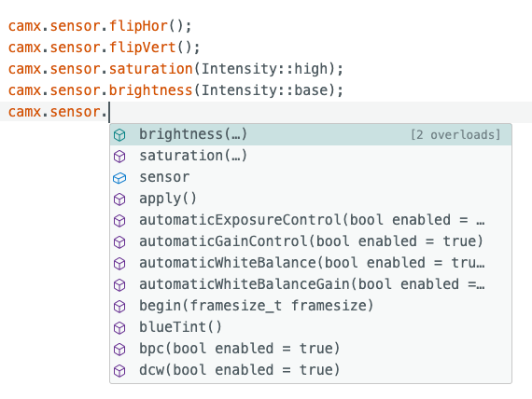Screen dimensions: 532x399
Task: Open the [2 overloads] hint for brightness
Action: (x=455, y=135)
